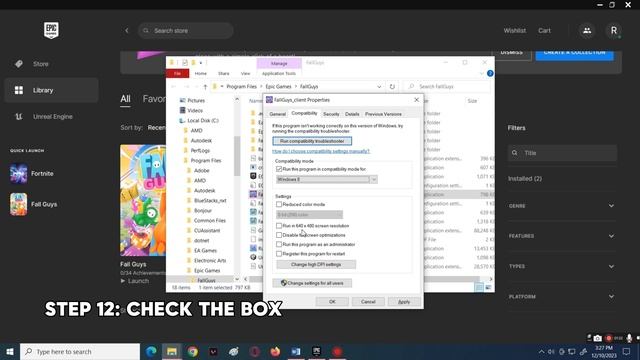Expand the Platform filter
The width and height of the screenshot is (640, 360).
coord(562,296)
